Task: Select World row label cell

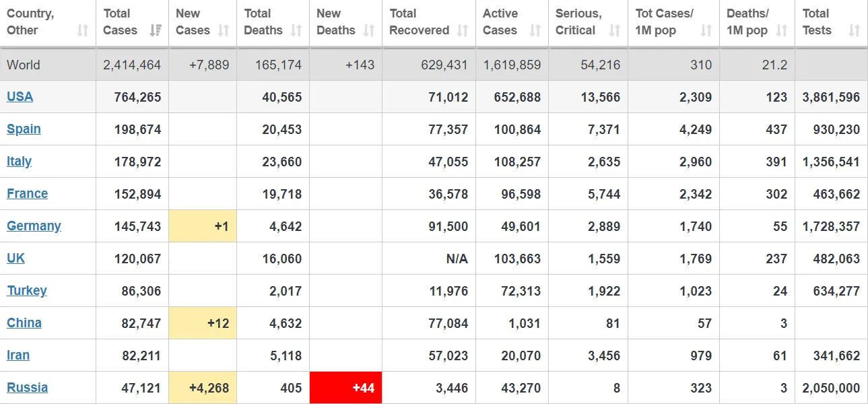Action: tap(48, 65)
